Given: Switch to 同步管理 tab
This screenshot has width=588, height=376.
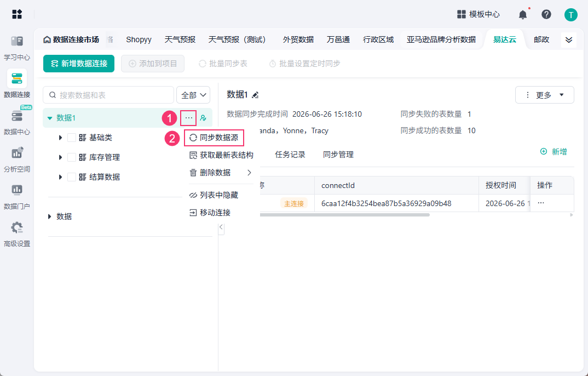Looking at the screenshot, I should 338,155.
